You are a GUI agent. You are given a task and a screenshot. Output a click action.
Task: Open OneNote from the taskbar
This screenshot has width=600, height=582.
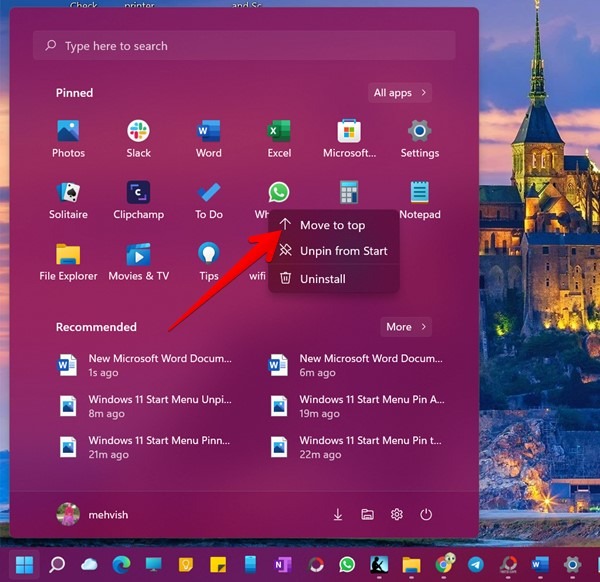coord(282,565)
